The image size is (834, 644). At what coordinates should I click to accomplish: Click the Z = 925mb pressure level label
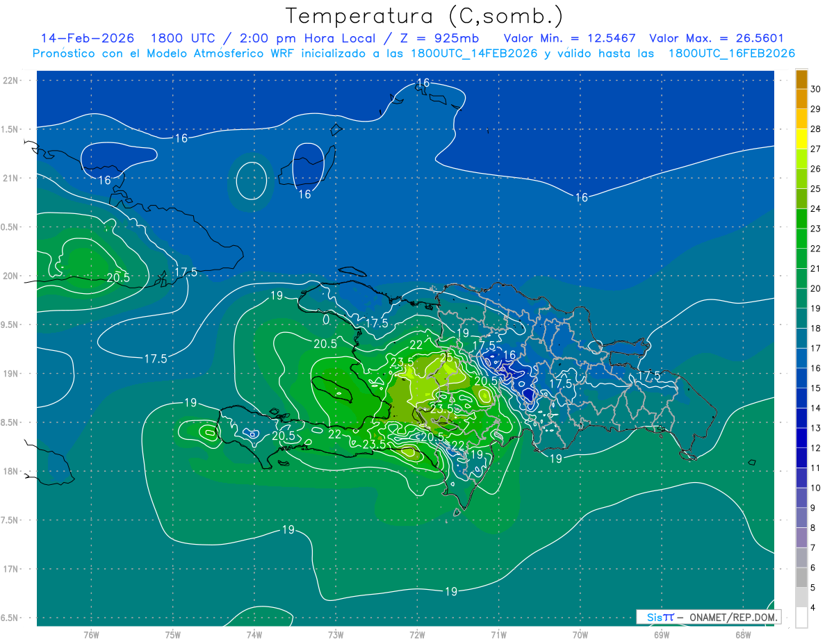[440, 38]
